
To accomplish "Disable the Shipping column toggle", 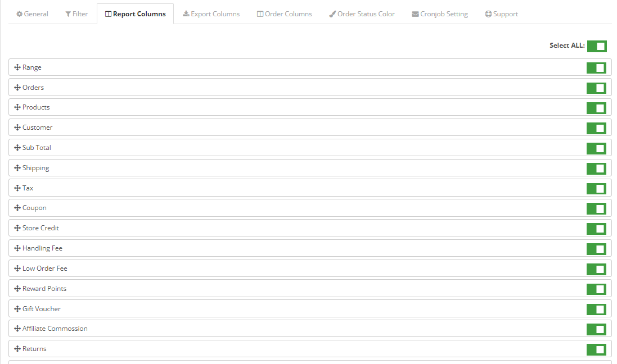I will (x=596, y=169).
